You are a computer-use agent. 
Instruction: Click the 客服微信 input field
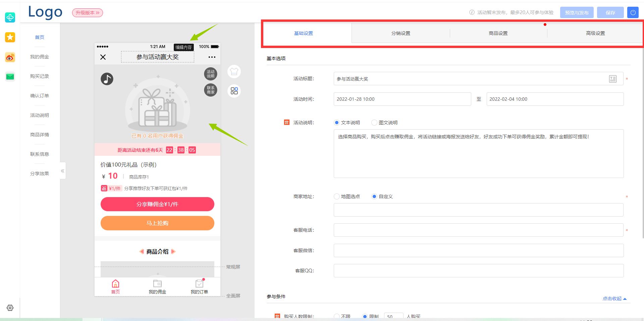(x=478, y=250)
